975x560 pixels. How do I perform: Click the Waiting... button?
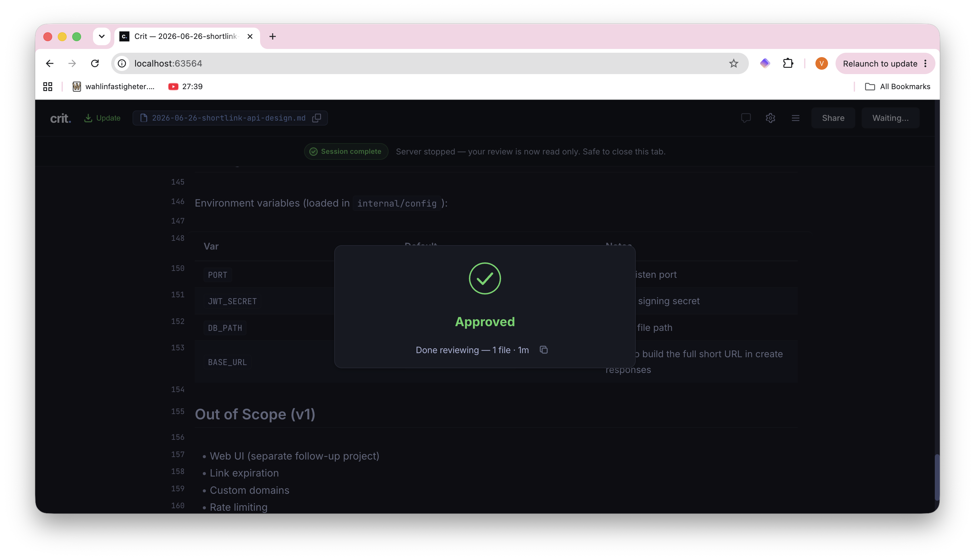pos(890,118)
